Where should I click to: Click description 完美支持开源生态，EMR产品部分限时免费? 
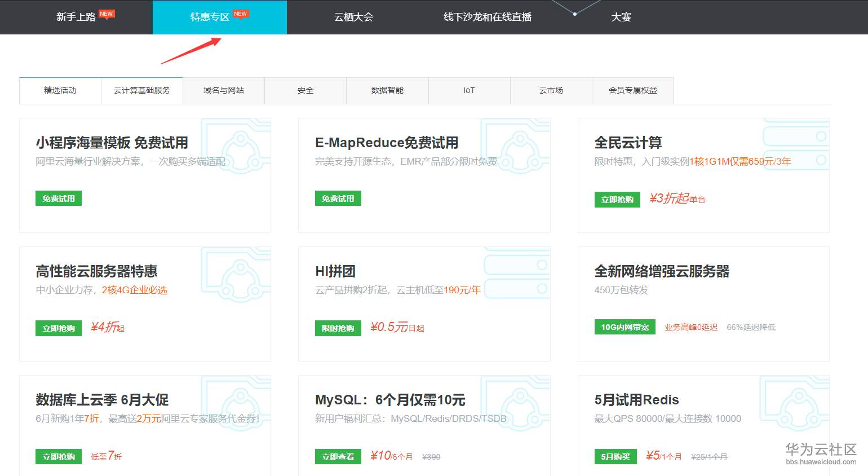coord(406,162)
